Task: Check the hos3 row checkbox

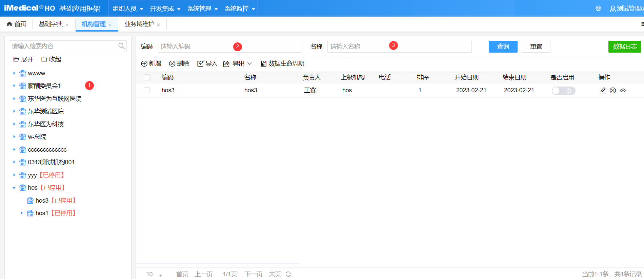Action: (147, 90)
